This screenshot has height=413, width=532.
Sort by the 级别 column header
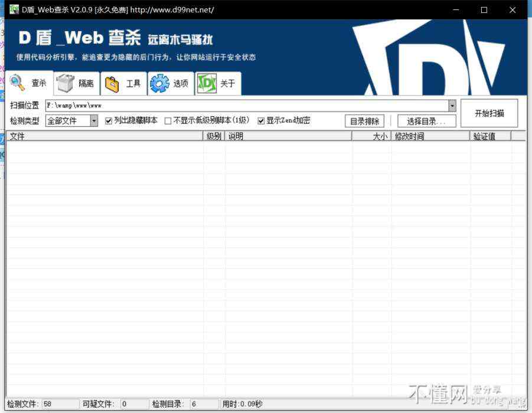click(214, 136)
